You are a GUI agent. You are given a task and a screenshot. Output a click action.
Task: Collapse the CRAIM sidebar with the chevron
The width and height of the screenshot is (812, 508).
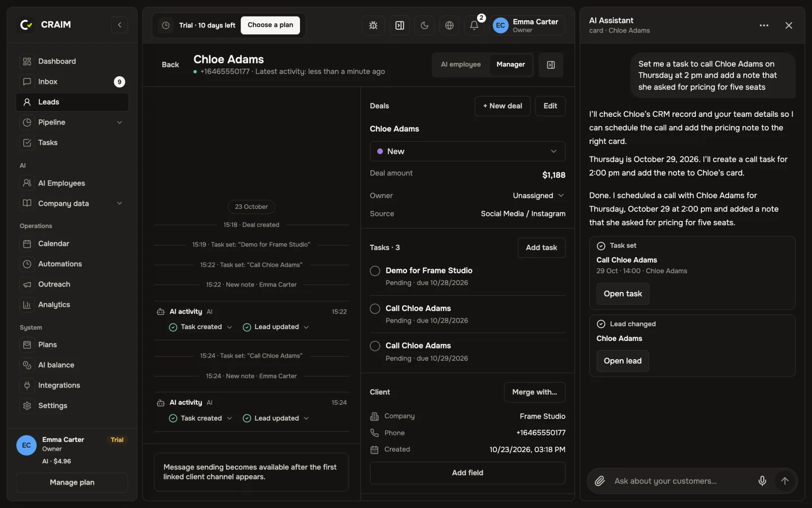[119, 25]
